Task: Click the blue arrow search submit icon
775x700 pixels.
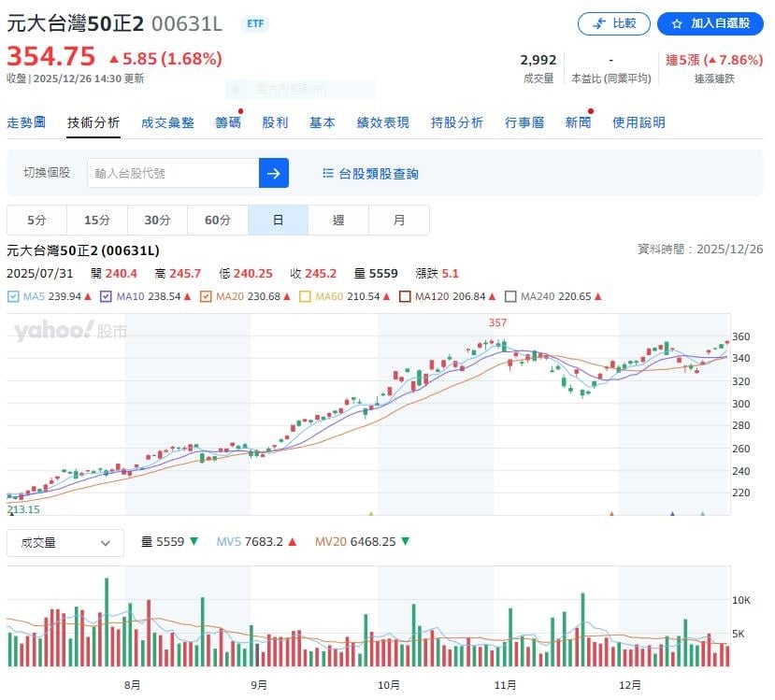Action: (x=273, y=173)
